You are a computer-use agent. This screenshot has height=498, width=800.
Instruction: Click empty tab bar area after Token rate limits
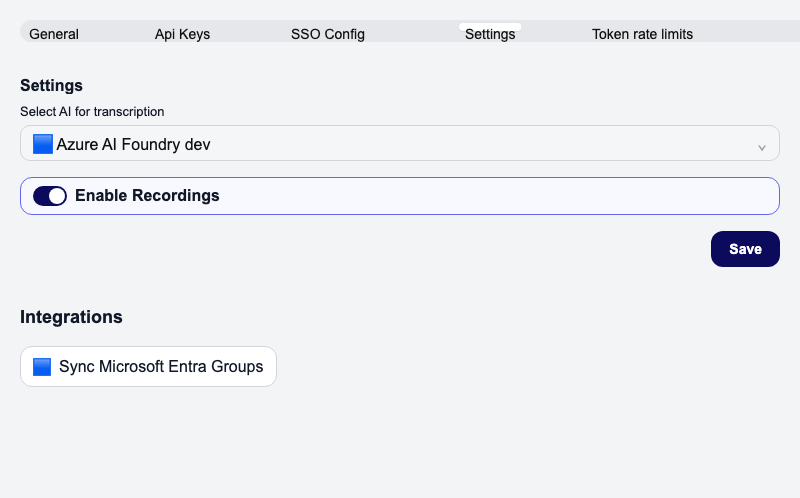tap(750, 34)
